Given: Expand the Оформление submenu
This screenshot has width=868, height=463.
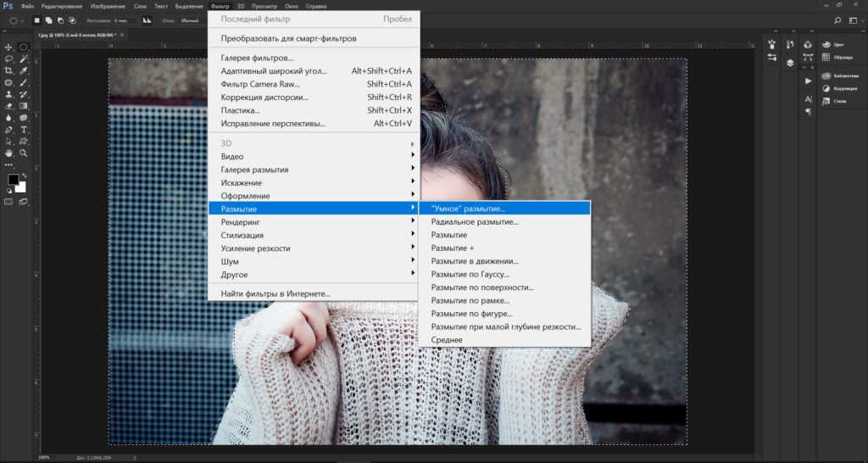Looking at the screenshot, I should click(x=314, y=196).
